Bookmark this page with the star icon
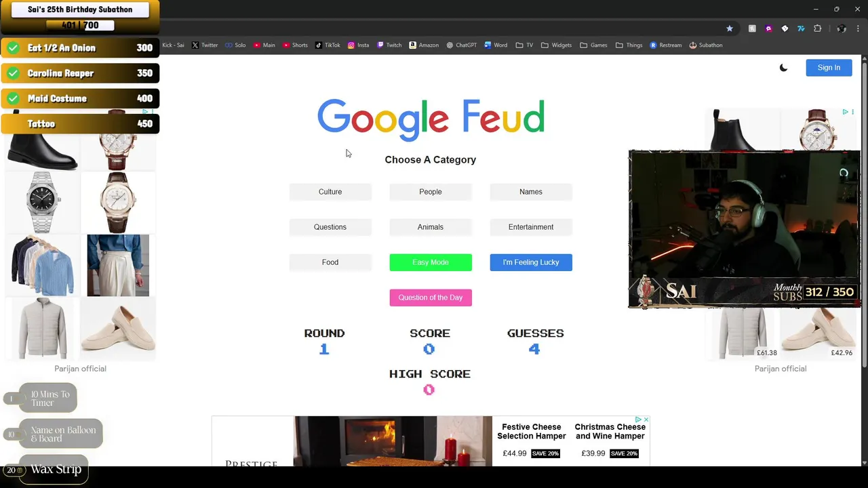Viewport: 868px width, 488px height. [x=730, y=28]
